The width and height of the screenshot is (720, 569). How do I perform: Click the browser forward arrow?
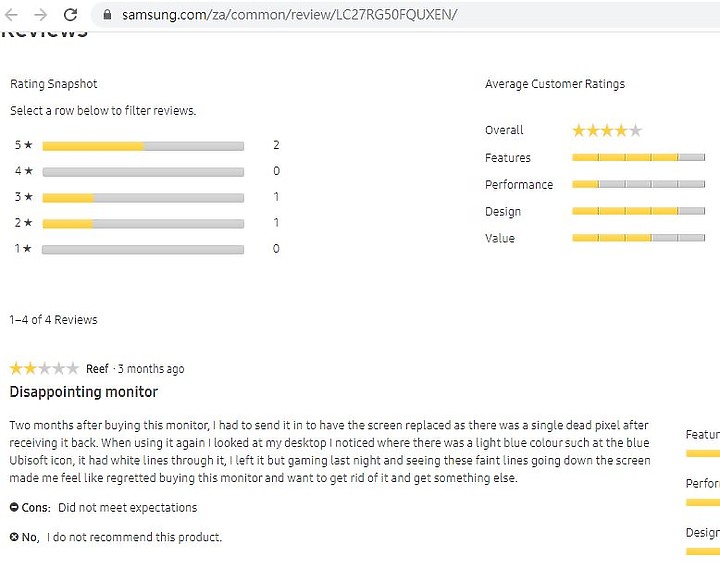(41, 15)
